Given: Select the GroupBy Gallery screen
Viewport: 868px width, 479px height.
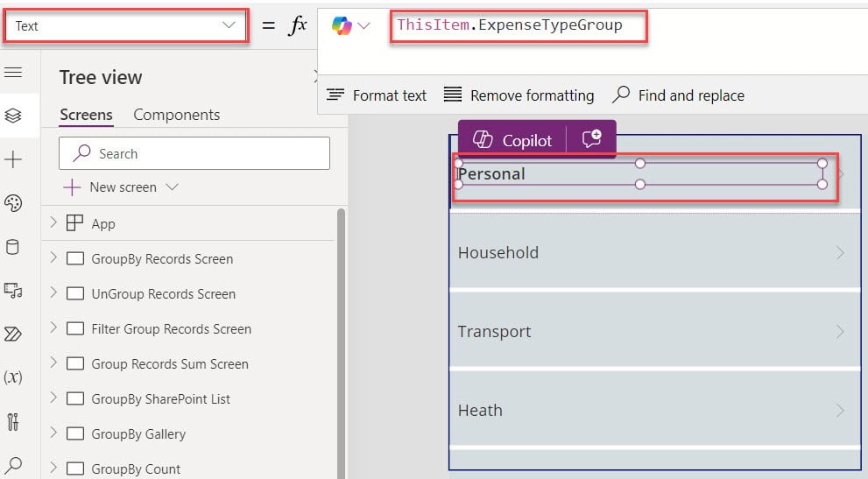Looking at the screenshot, I should click(x=138, y=433).
